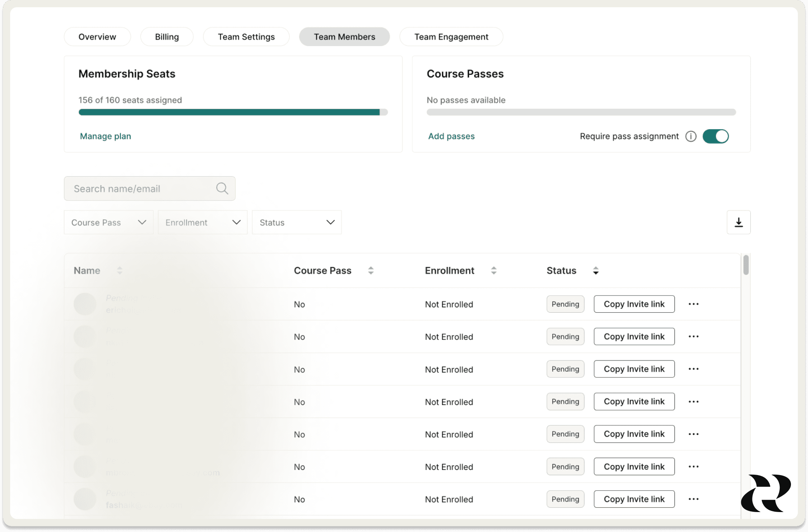The width and height of the screenshot is (808, 532).
Task: Switch to the Billing tab
Action: [167, 37]
